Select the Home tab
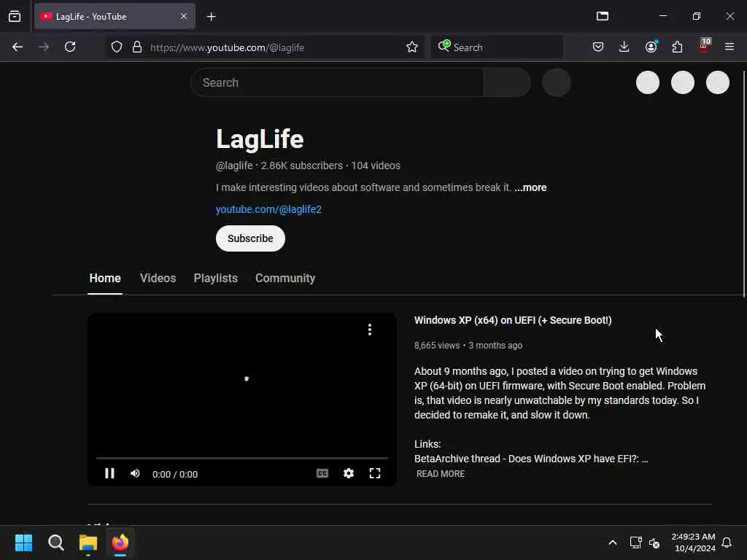 tap(105, 278)
